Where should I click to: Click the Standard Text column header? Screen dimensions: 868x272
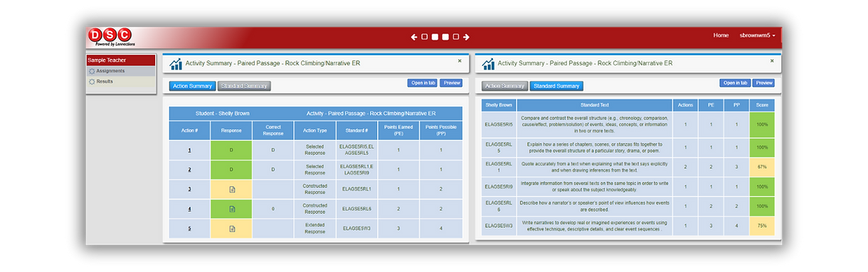click(595, 105)
